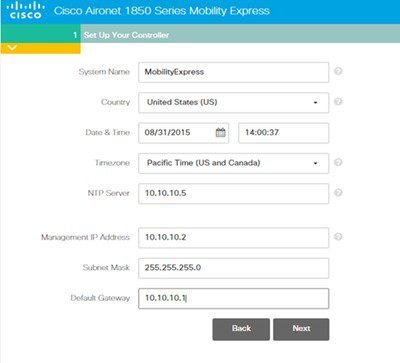Open help icon beside Management IP Address
Image resolution: width=400 pixels, height=363 pixels.
pyautogui.click(x=338, y=237)
